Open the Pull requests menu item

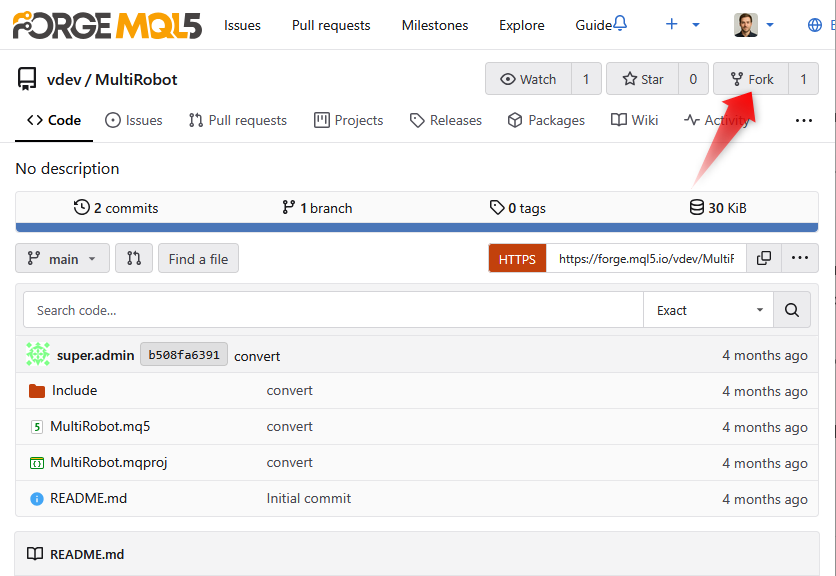[331, 25]
